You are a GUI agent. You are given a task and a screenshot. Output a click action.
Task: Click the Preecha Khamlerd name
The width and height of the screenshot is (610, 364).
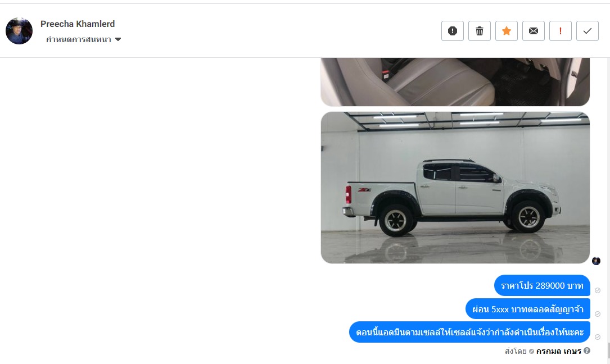[78, 24]
